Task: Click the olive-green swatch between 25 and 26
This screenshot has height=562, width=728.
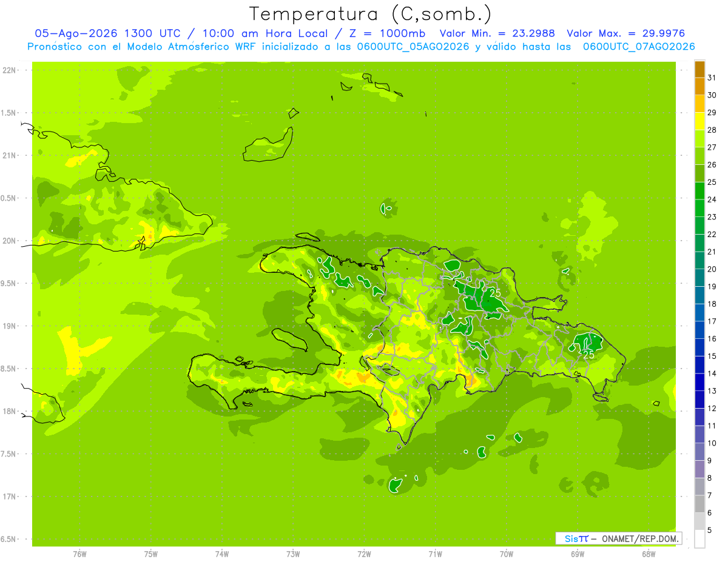Action: coord(699,173)
